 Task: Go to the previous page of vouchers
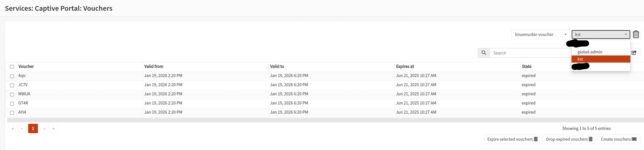click(22, 129)
